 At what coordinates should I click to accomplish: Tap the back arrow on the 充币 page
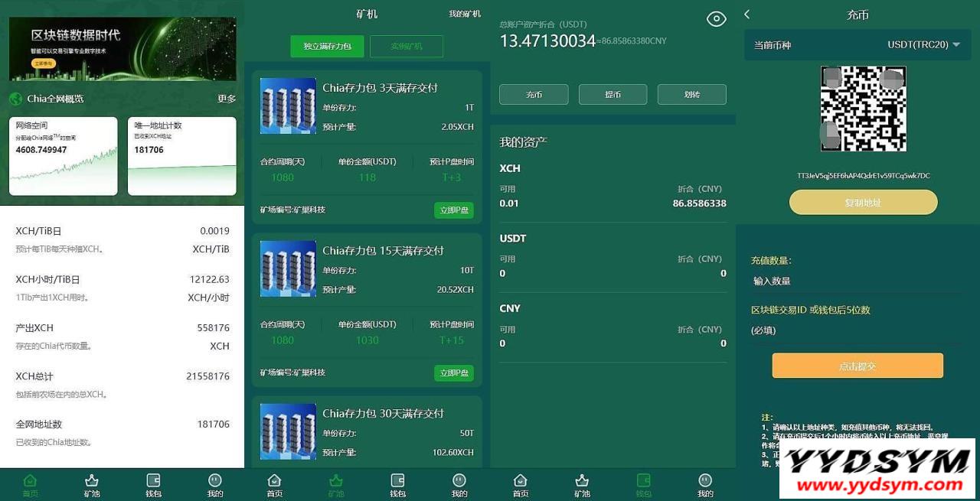(x=747, y=15)
